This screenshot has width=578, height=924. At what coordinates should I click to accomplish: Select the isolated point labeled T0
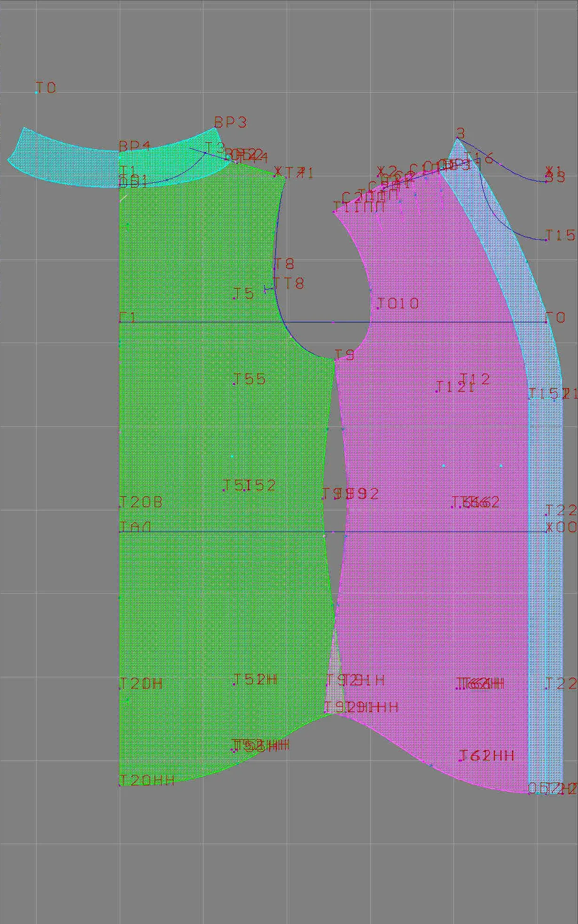click(37, 93)
